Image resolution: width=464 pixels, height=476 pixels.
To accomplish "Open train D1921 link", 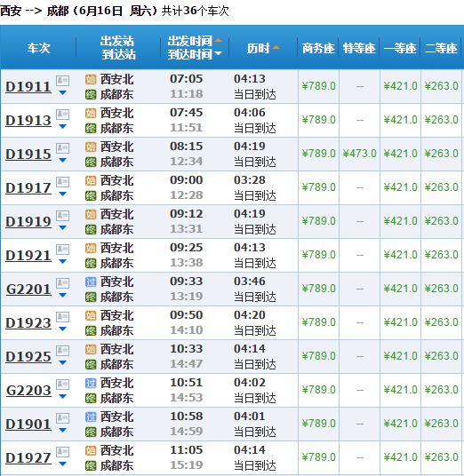I will click(28, 255).
